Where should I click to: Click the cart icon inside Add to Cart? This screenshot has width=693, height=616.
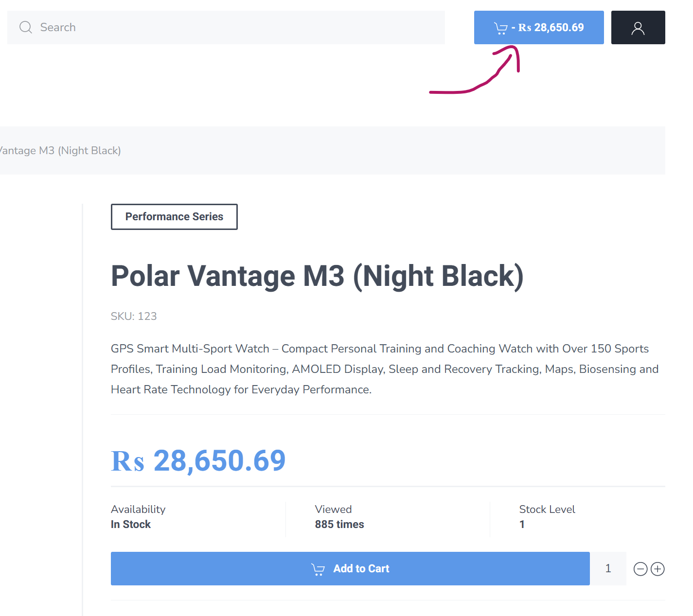tap(318, 569)
